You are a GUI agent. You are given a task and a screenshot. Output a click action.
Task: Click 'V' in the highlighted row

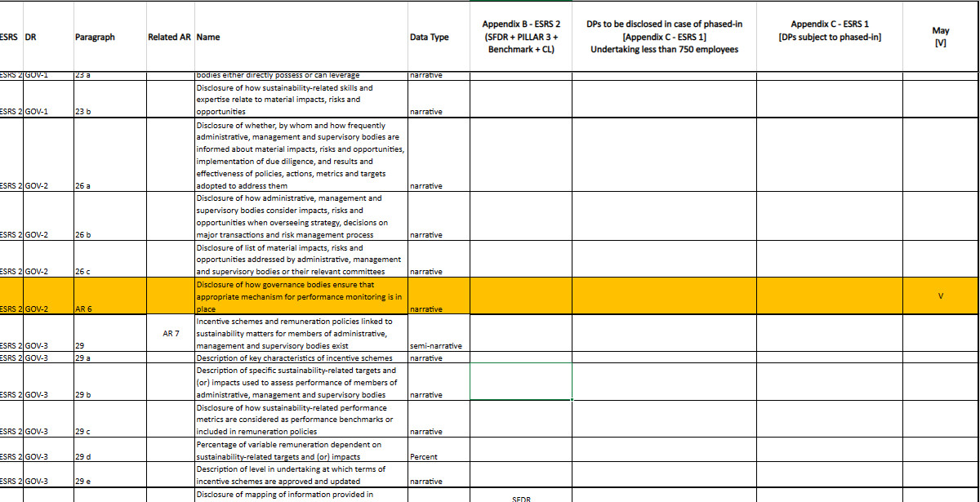(940, 295)
